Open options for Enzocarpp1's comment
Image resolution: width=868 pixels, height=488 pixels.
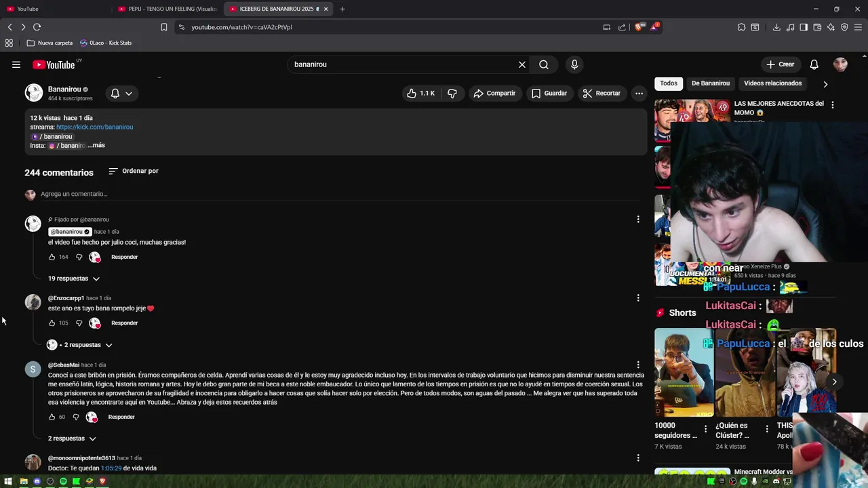[637, 298]
